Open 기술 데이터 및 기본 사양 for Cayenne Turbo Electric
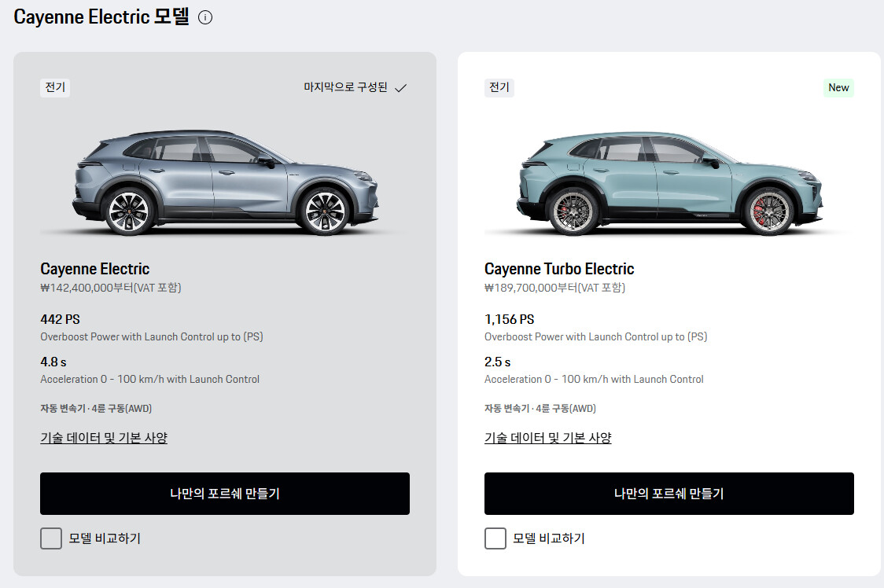This screenshot has width=884, height=588. click(548, 438)
